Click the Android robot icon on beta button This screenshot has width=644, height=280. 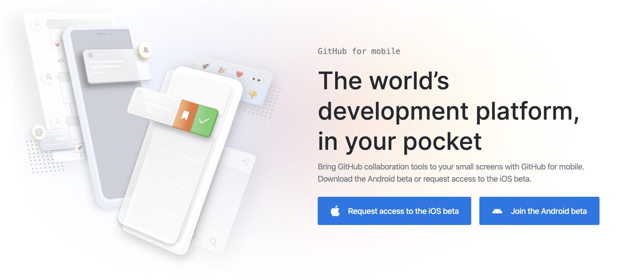point(497,211)
